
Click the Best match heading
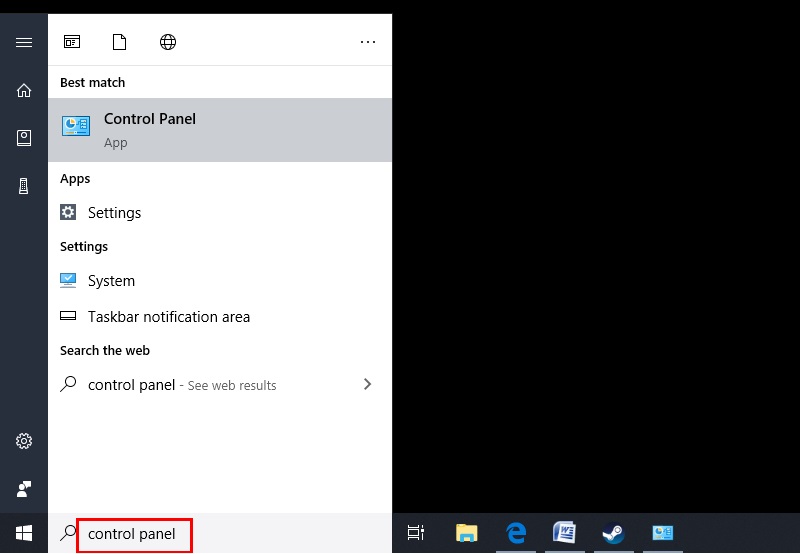click(x=92, y=82)
